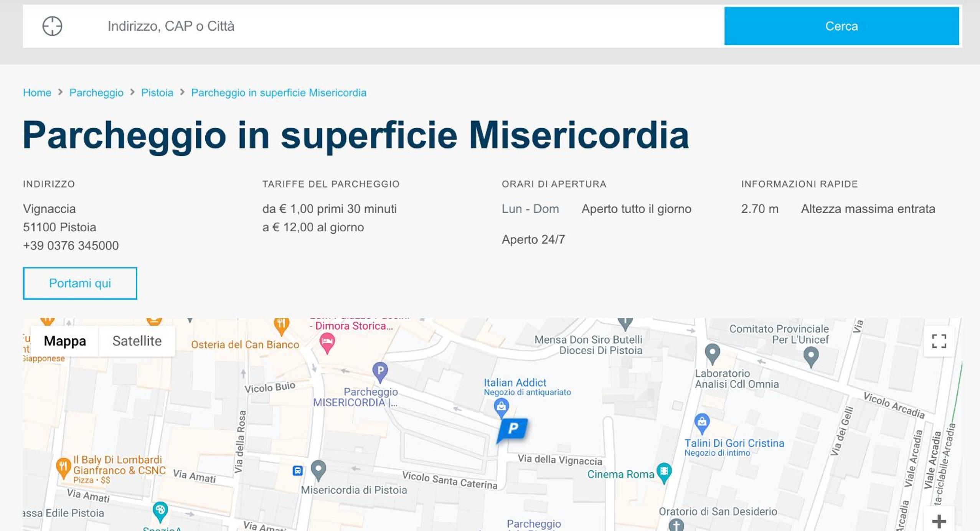Image resolution: width=980 pixels, height=531 pixels.
Task: Open the Italian Addict shop pin
Action: pos(501,408)
